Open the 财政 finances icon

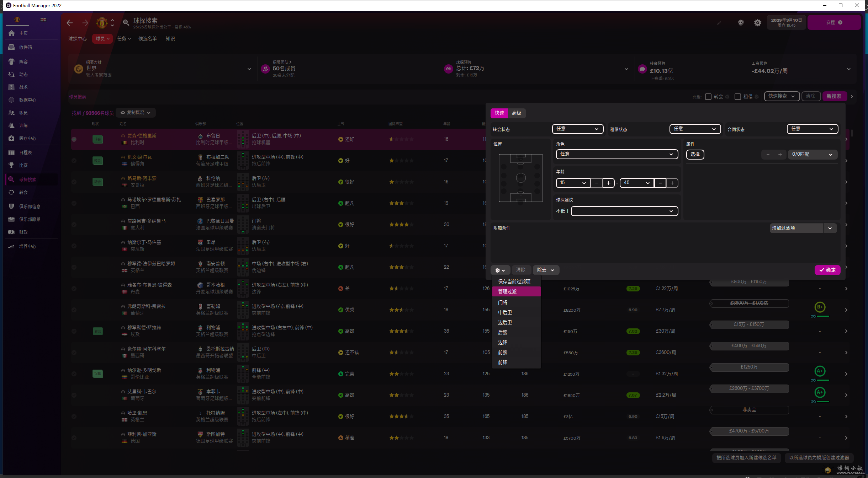click(11, 232)
